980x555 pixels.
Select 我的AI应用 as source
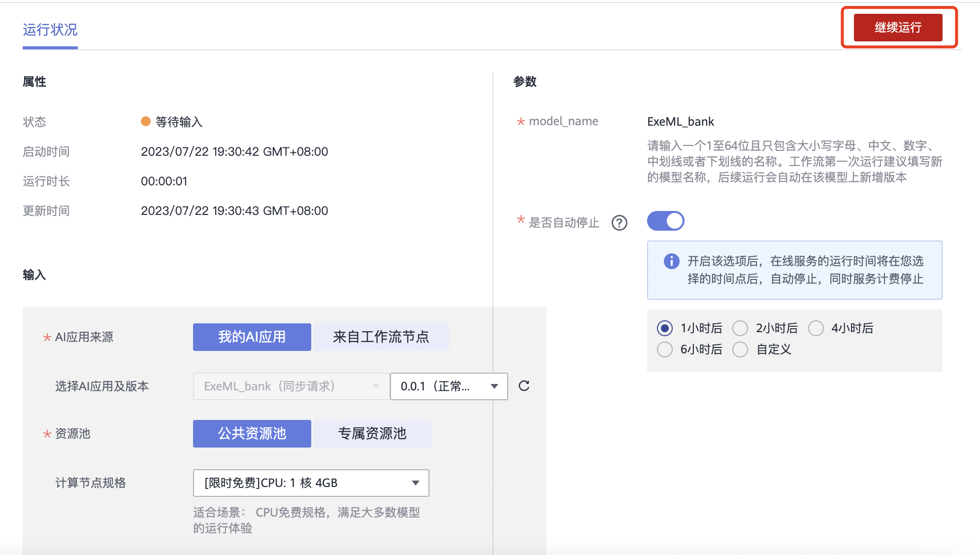(x=252, y=337)
